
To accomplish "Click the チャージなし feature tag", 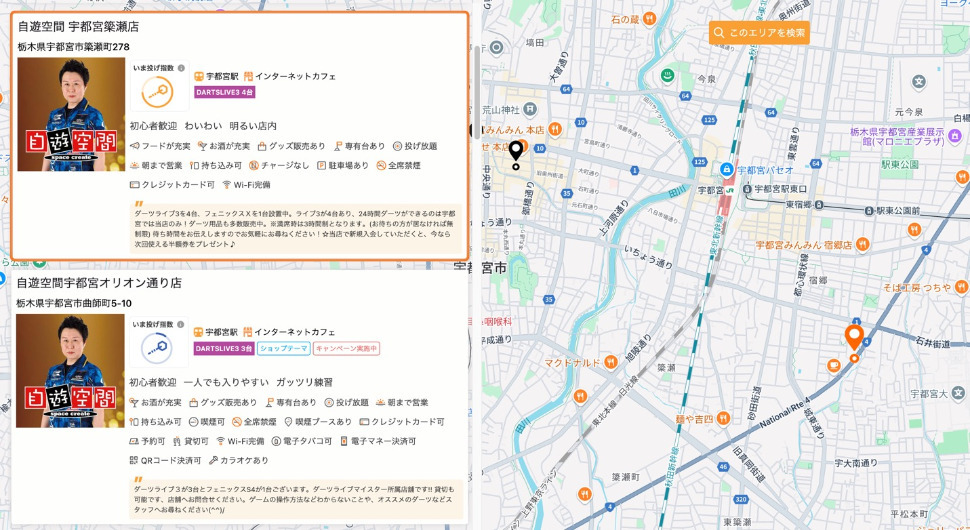I will (279, 165).
